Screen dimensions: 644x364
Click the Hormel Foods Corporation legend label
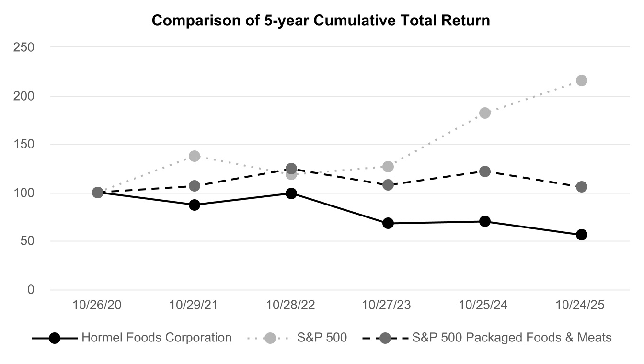point(157,338)
